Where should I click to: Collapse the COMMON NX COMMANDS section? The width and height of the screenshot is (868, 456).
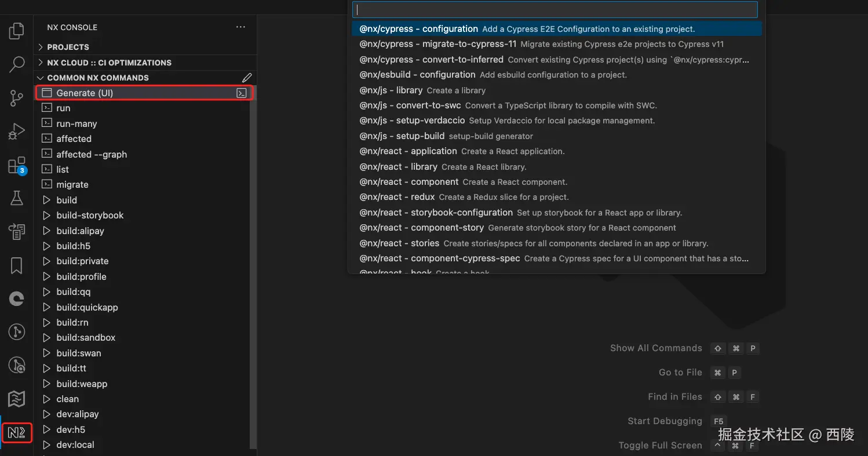(97, 78)
